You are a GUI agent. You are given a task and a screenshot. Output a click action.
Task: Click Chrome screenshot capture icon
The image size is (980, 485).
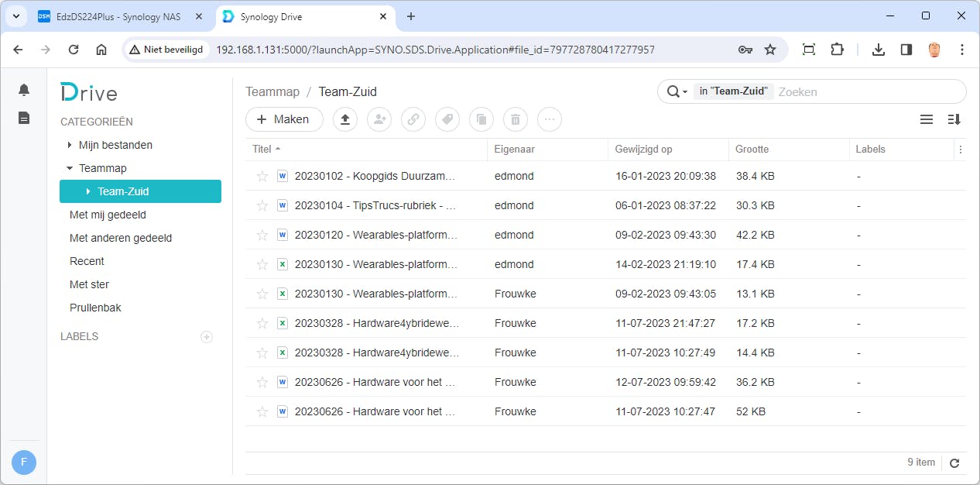coord(809,50)
